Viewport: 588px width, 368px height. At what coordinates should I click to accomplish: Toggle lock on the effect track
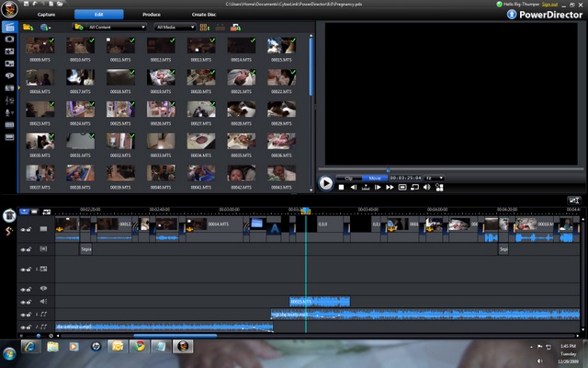[x=28, y=249]
